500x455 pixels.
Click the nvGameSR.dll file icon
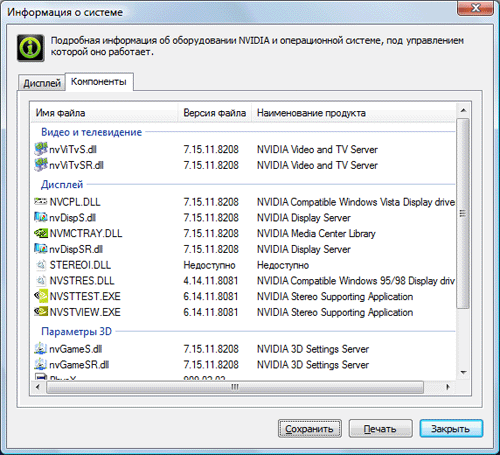[x=41, y=364]
